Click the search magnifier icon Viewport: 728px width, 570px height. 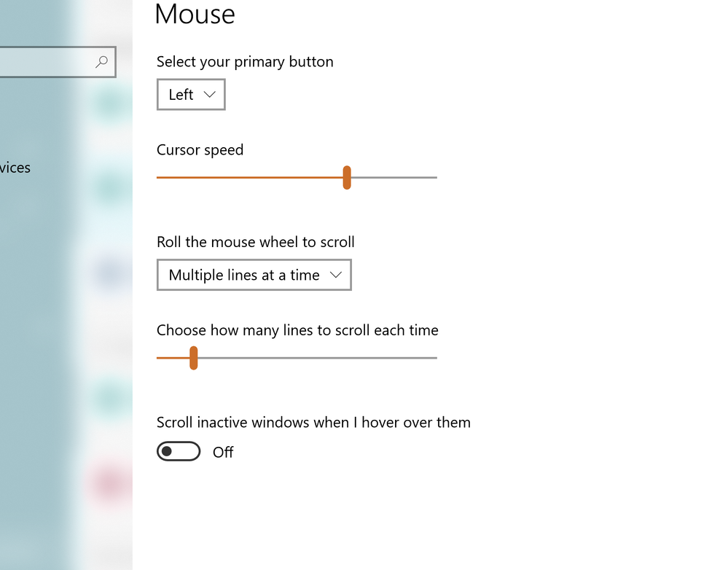[x=102, y=62]
